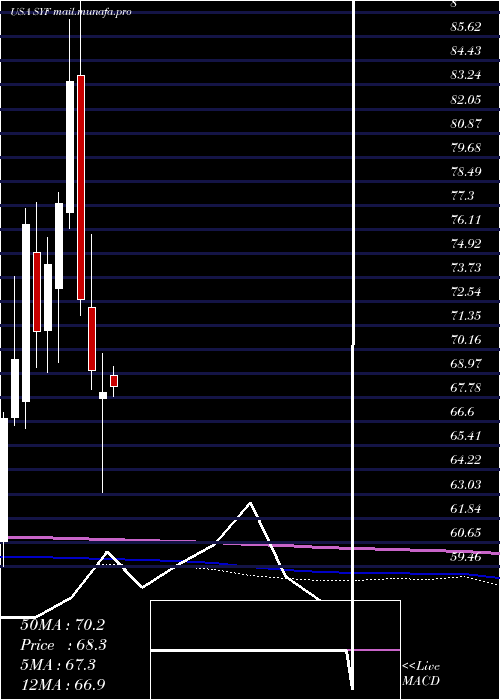The image size is (500, 700).
Task: Click the 63.03 price axis label
Action: pyautogui.click(x=466, y=484)
